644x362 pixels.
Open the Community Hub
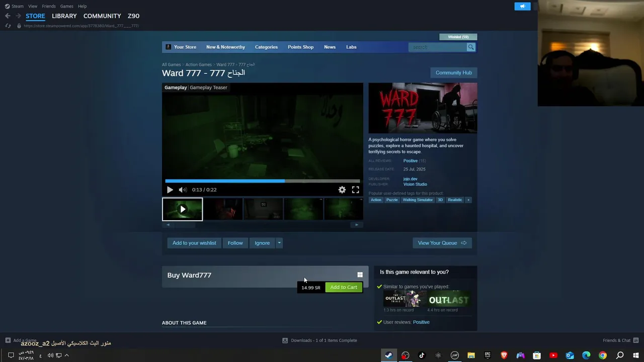[454, 72]
